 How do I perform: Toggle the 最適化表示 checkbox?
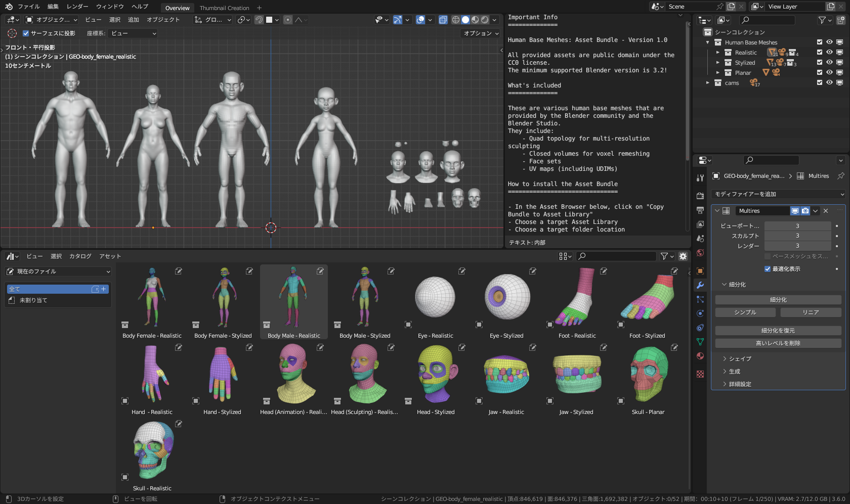[768, 269]
